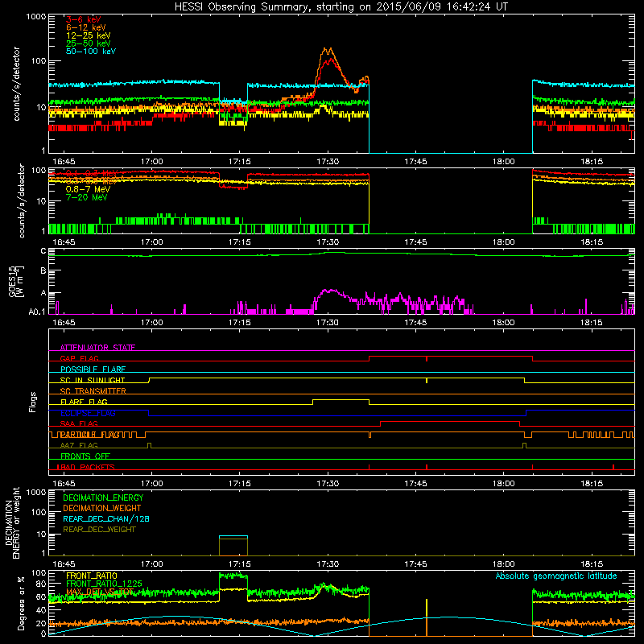This screenshot has height=644, width=644.
Task: Click the yellow 0.8-7 MeV legend label
Action: (x=88, y=189)
